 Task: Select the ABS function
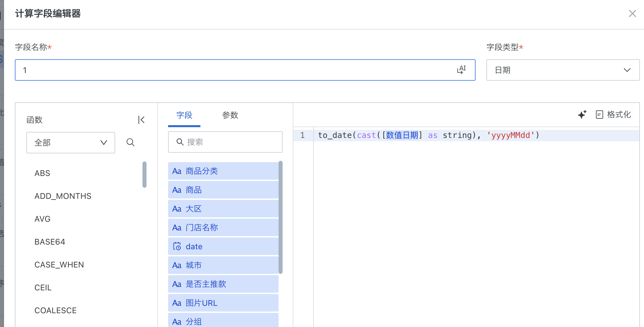42,173
